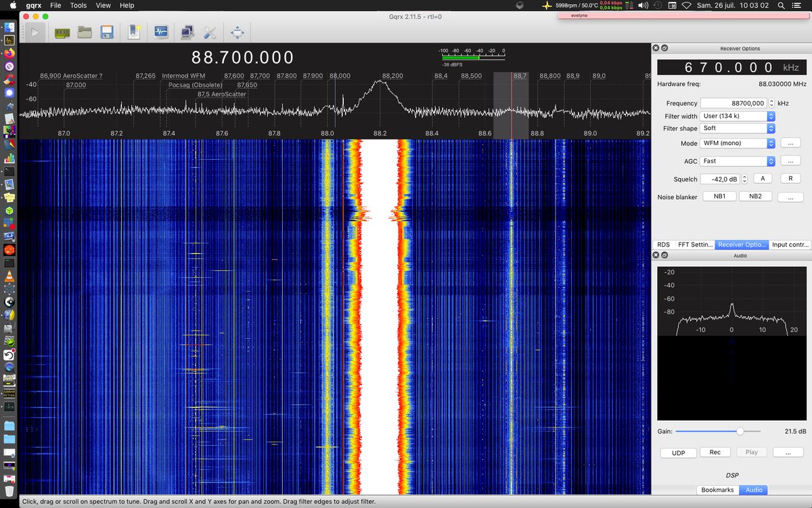Screen dimensions: 812x508
Task: Open the Filter shape dropdown
Action: point(738,128)
